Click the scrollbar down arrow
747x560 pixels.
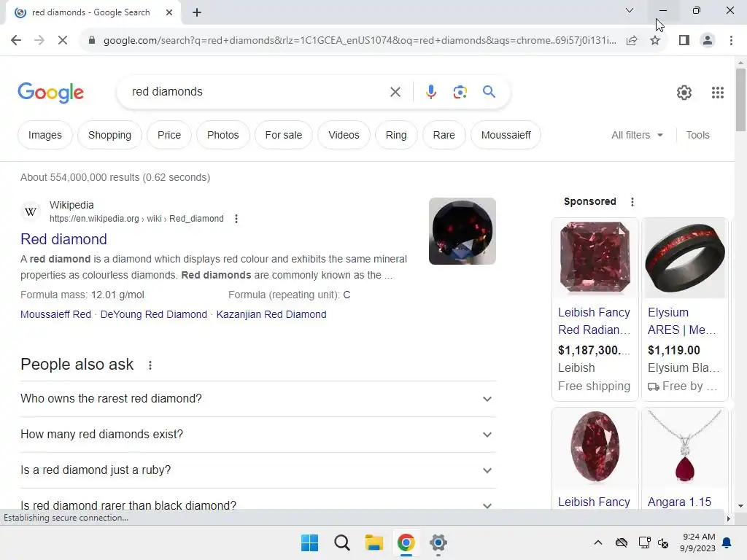740,506
